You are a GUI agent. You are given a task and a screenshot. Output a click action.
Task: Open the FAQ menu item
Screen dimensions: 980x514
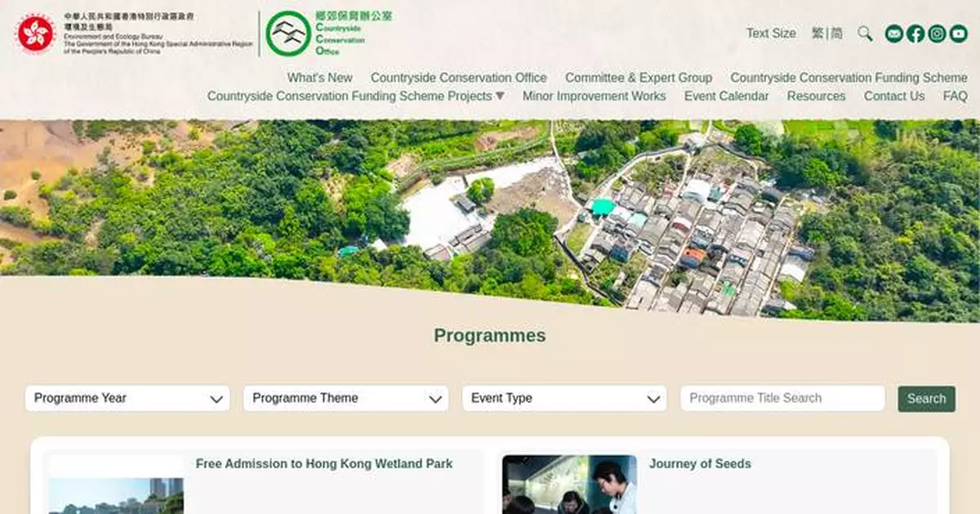(955, 96)
